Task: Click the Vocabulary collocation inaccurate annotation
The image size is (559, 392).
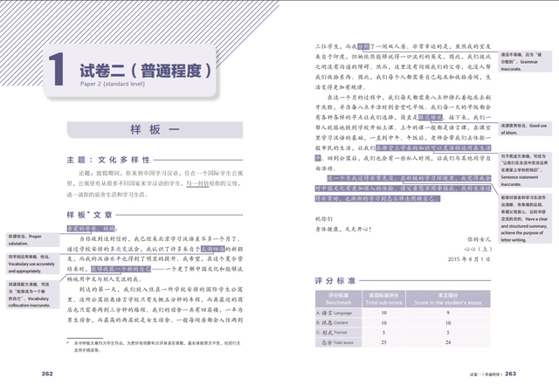Action: (x=32, y=295)
